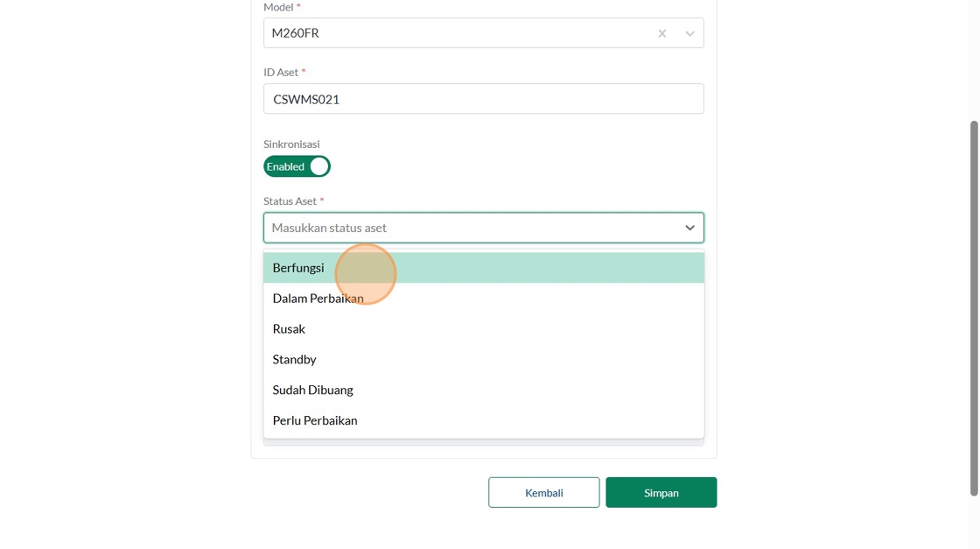Click the Sinkronisasi label text

tap(291, 144)
